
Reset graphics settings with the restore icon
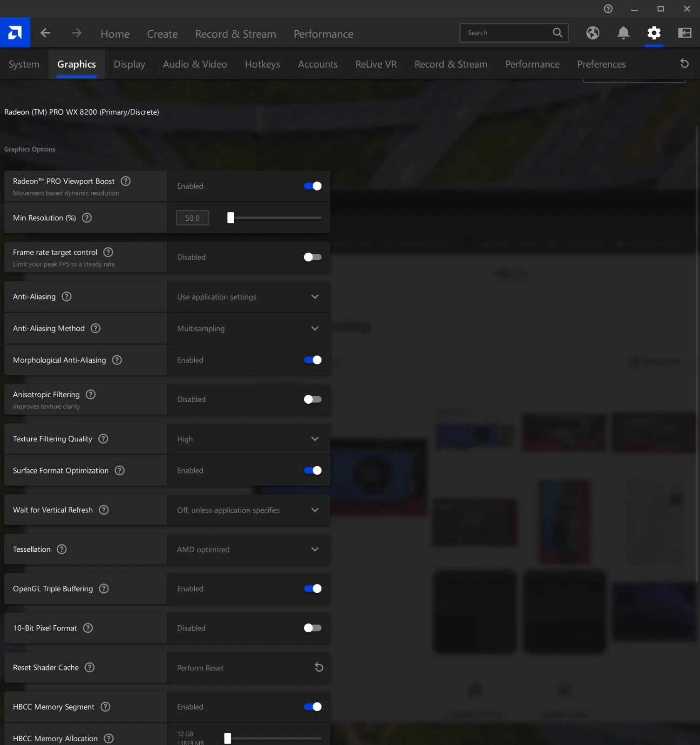coord(684,63)
